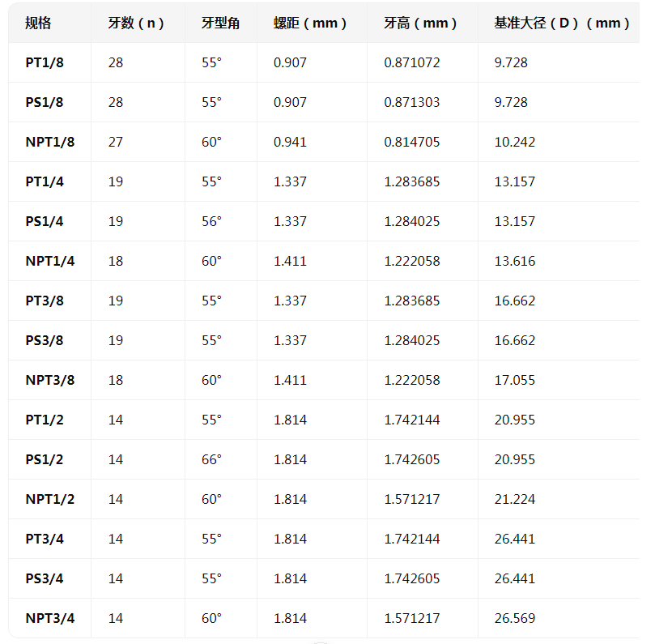The image size is (672, 644).
Task: Select the NPT3/8 row label
Action: point(49,380)
